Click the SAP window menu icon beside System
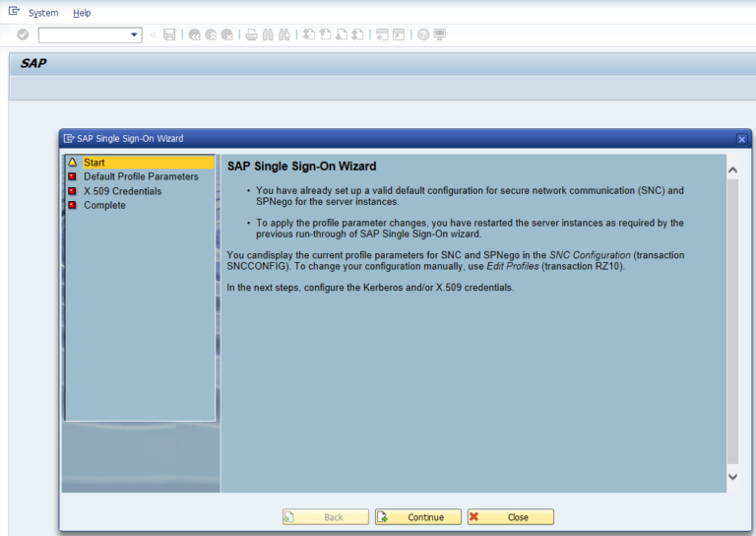 pos(14,11)
